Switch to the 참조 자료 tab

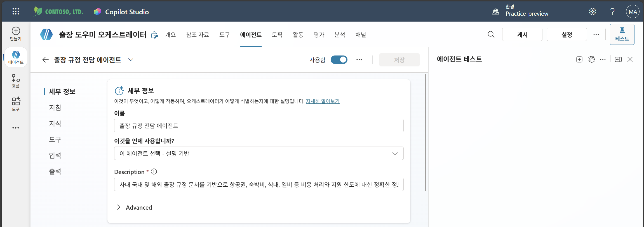click(198, 35)
